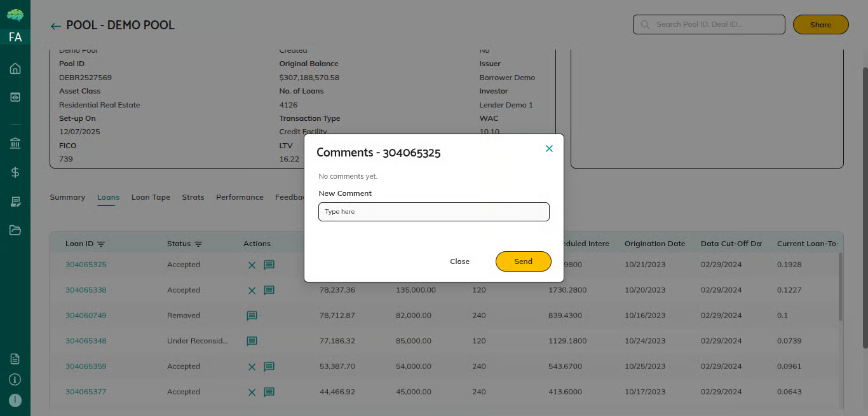This screenshot has width=868, height=416.
Task: Click the Close button in the dialog
Action: (x=459, y=261)
